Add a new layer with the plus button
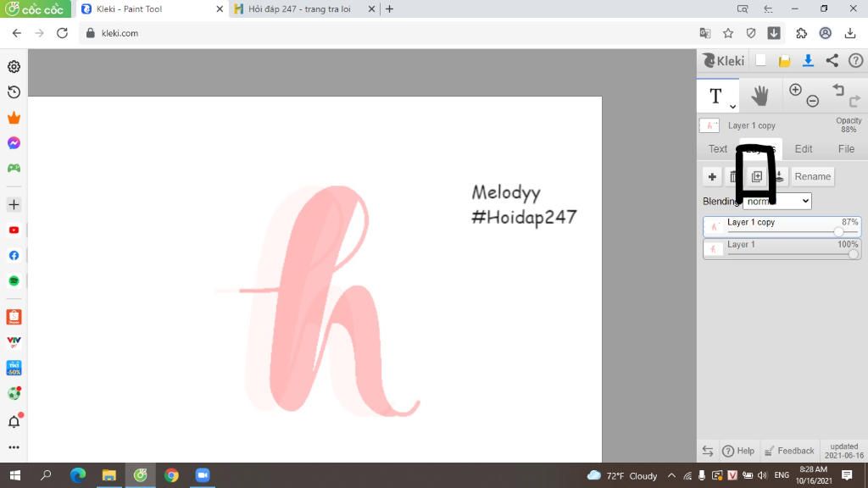This screenshot has height=488, width=868. click(x=712, y=176)
